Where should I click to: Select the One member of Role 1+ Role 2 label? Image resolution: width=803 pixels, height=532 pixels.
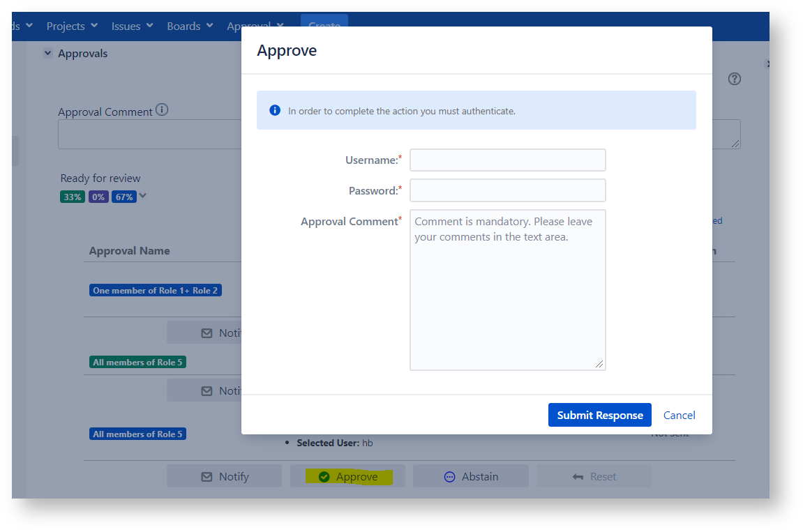tap(155, 290)
